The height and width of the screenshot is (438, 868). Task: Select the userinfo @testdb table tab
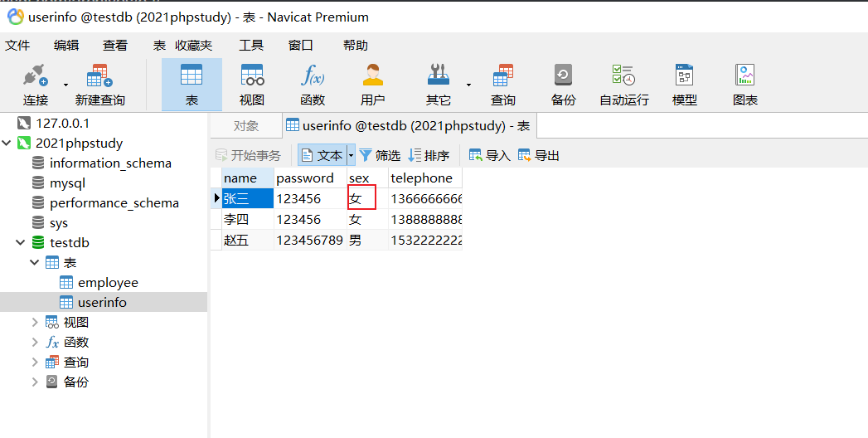[409, 126]
